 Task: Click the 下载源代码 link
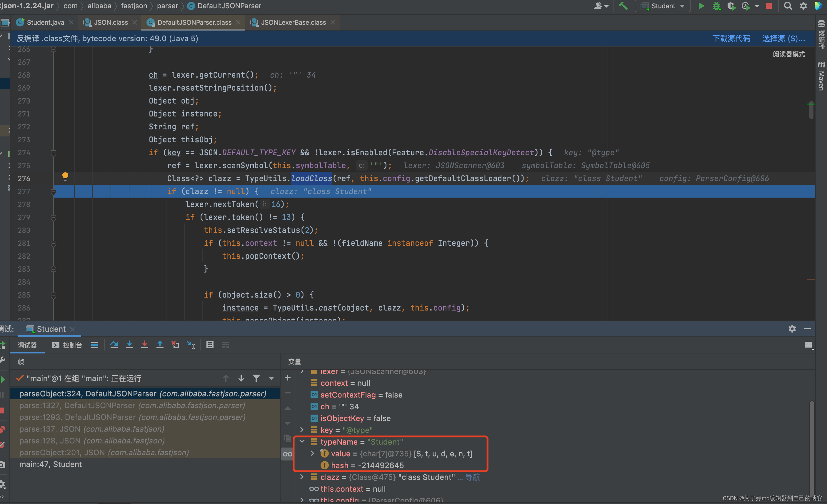click(731, 38)
